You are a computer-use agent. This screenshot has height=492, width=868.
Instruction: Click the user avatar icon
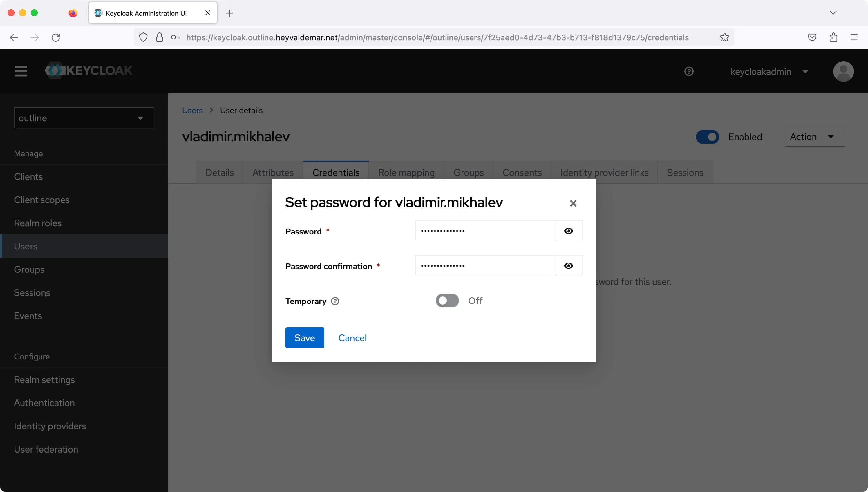843,71
